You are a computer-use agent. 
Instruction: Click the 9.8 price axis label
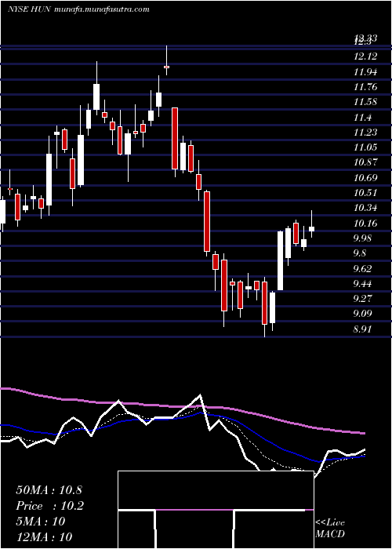(x=360, y=253)
